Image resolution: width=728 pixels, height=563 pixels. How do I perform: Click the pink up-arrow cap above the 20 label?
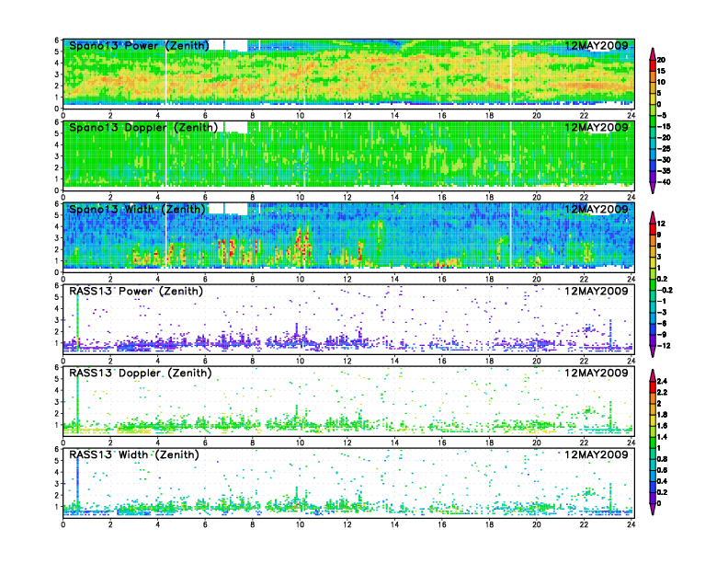(x=653, y=54)
